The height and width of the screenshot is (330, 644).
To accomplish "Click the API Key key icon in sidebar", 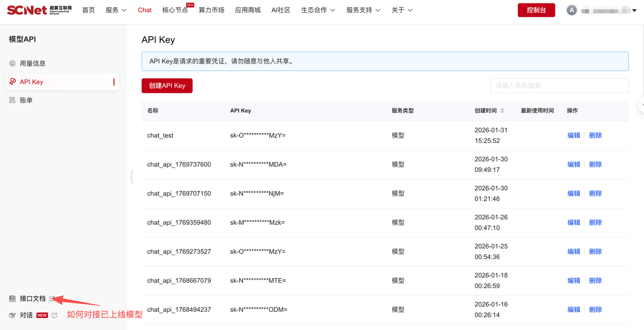I will click(x=13, y=82).
